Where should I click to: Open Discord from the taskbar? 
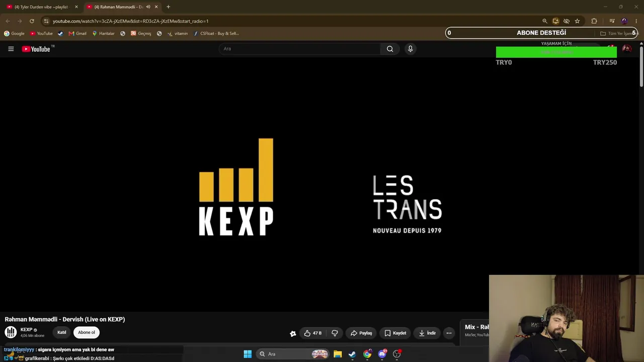382,354
